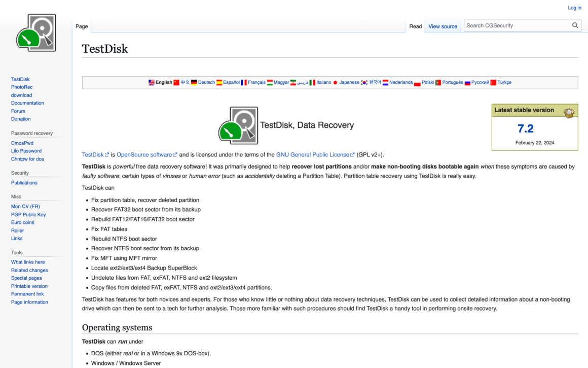This screenshot has height=368, width=588.
Task: Open Mon CV (FR) link
Action: click(x=25, y=207)
